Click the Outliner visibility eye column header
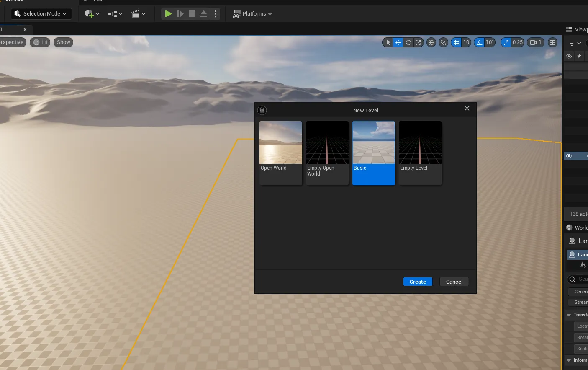 click(569, 56)
